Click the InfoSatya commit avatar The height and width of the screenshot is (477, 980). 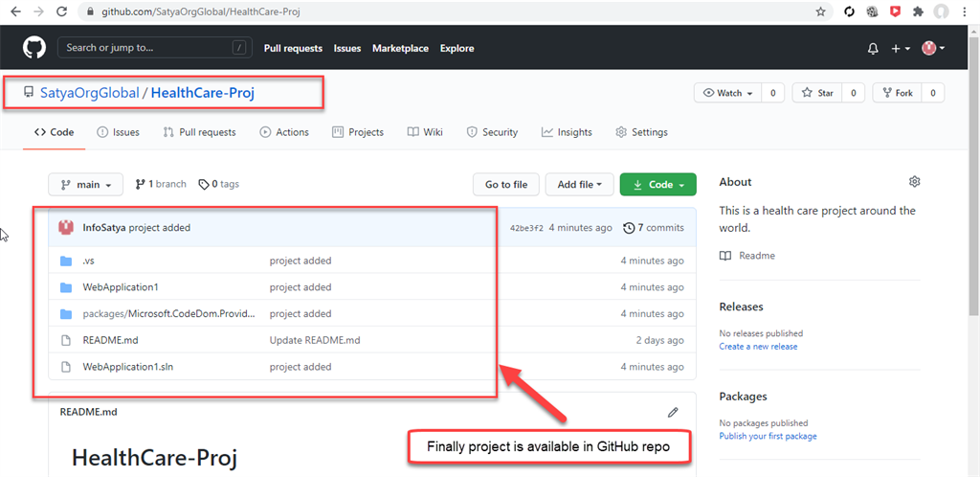[x=66, y=228]
